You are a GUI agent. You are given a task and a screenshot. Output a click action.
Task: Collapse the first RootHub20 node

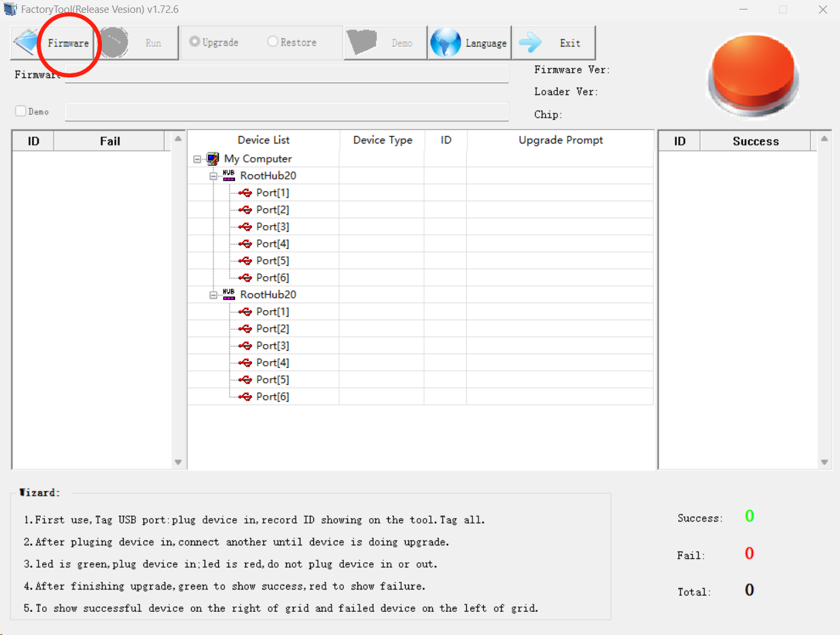pos(213,176)
